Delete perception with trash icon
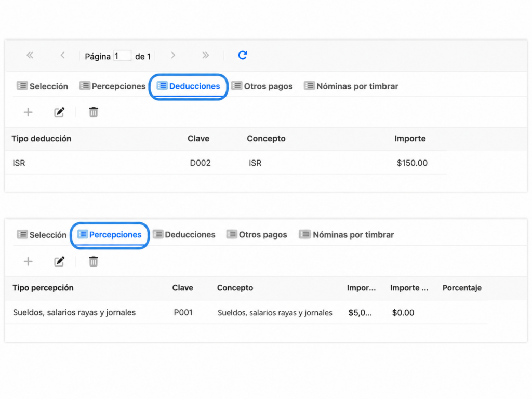 [94, 261]
